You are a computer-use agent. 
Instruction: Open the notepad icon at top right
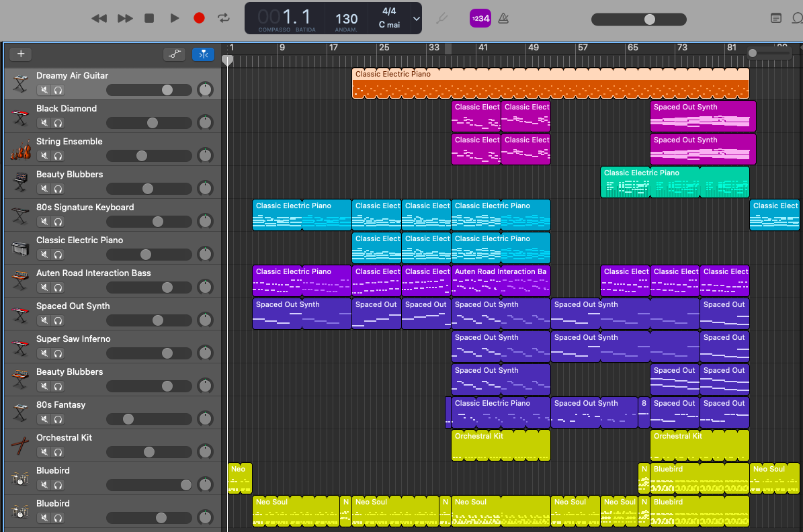pyautogui.click(x=776, y=18)
